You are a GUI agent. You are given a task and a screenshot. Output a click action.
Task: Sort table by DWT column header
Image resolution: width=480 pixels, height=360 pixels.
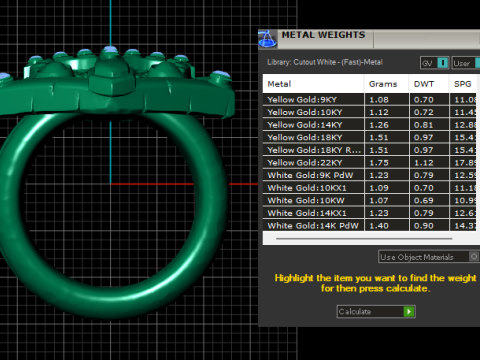429,84
